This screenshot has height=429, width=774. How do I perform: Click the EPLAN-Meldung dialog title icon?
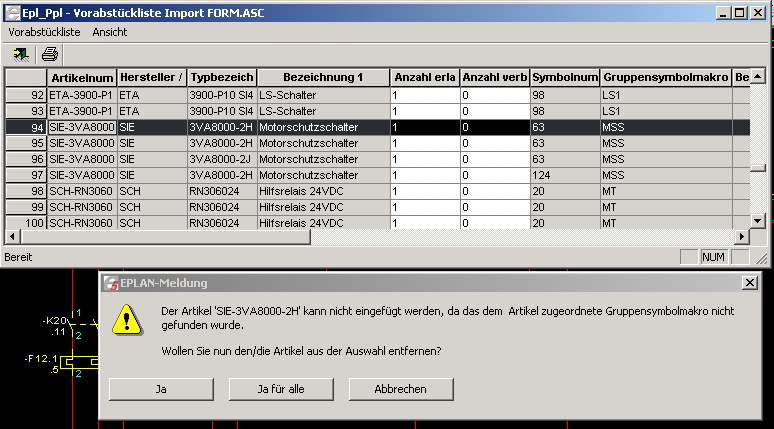[111, 283]
